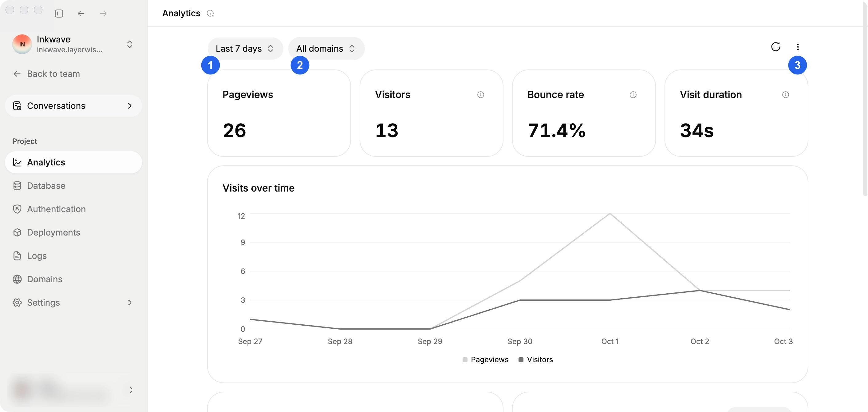The image size is (868, 412).
Task: Click the Visitors card value 13
Action: 387,130
